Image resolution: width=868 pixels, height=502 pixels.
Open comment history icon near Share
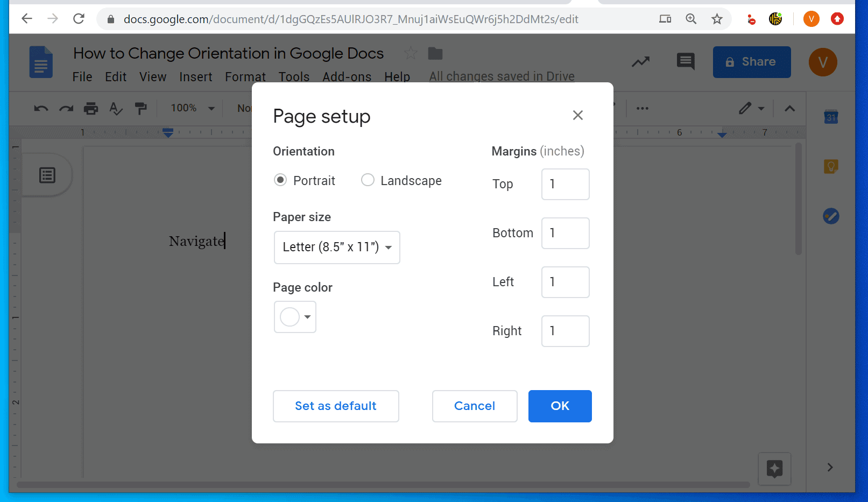686,62
